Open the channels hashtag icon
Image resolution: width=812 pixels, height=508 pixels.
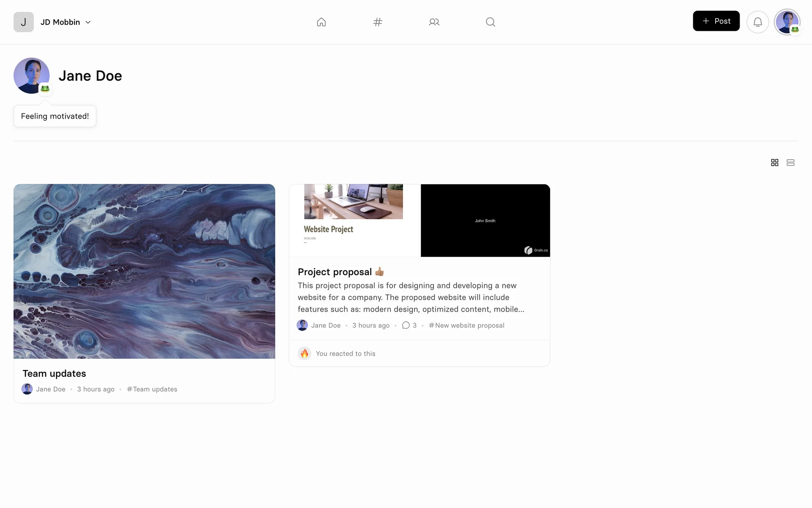click(x=378, y=22)
